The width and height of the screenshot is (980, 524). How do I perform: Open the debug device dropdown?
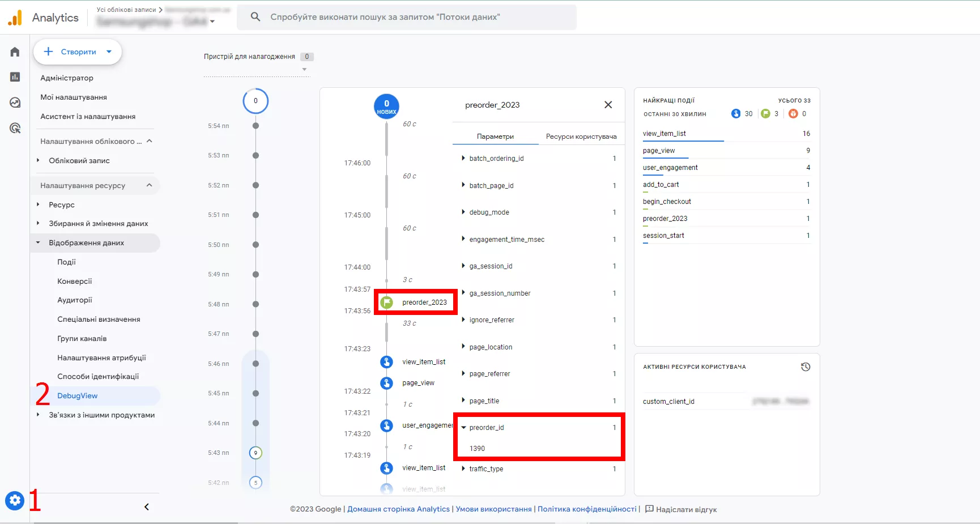pos(304,70)
